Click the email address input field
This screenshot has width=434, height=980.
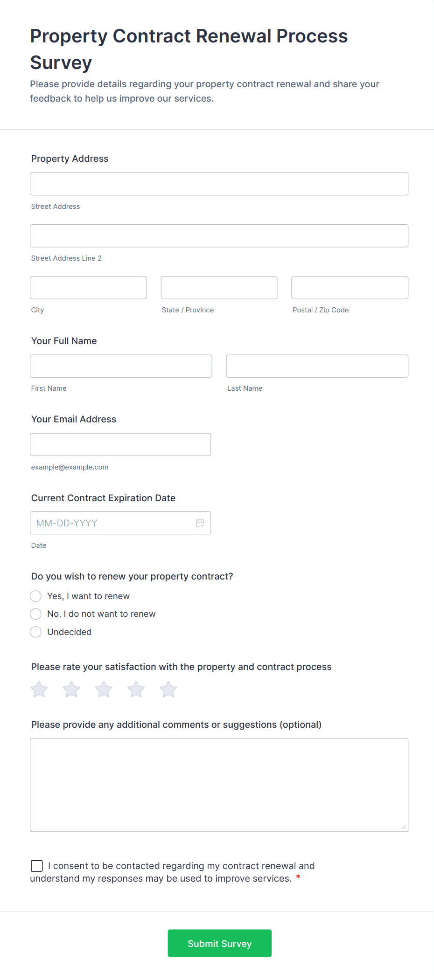tap(120, 444)
